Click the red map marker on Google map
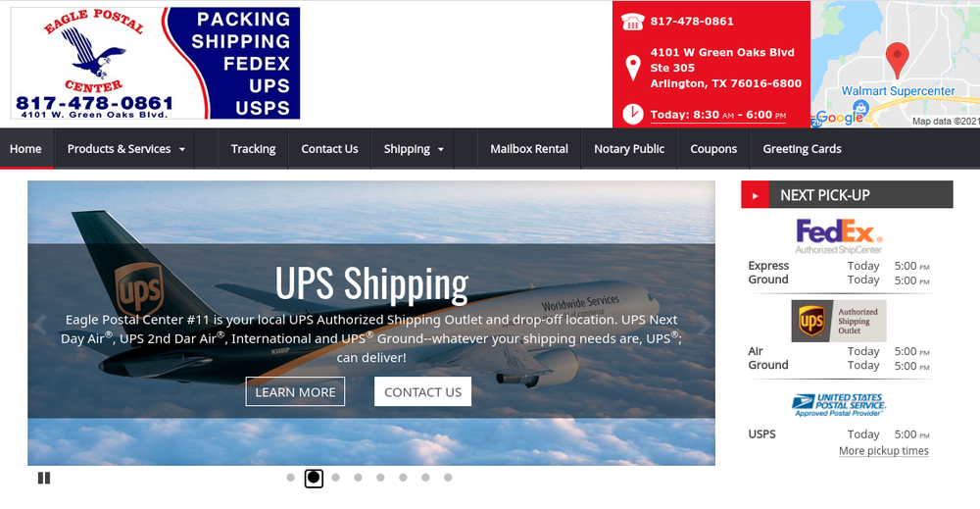 click(897, 60)
